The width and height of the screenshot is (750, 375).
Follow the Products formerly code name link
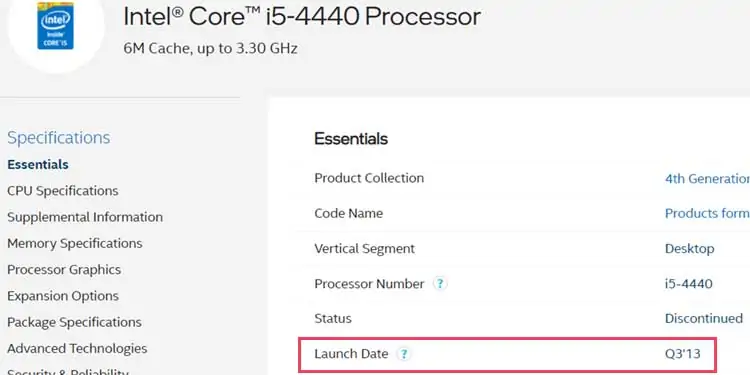(707, 213)
